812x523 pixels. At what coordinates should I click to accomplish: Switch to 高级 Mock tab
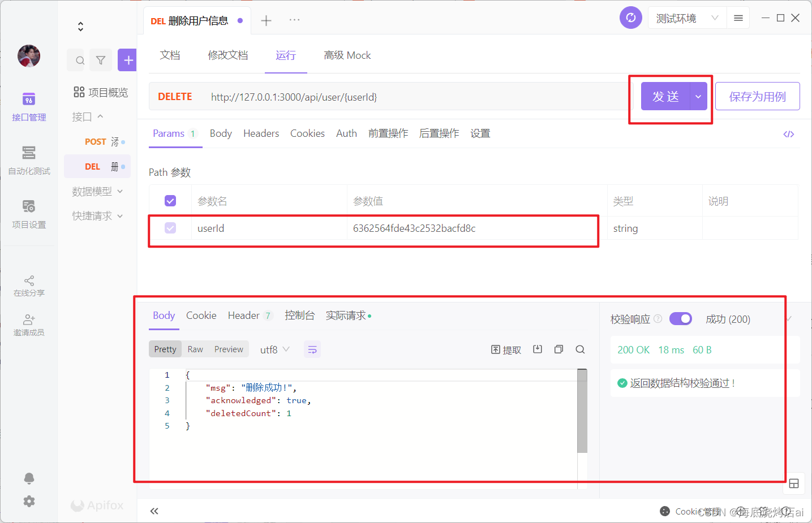point(347,55)
